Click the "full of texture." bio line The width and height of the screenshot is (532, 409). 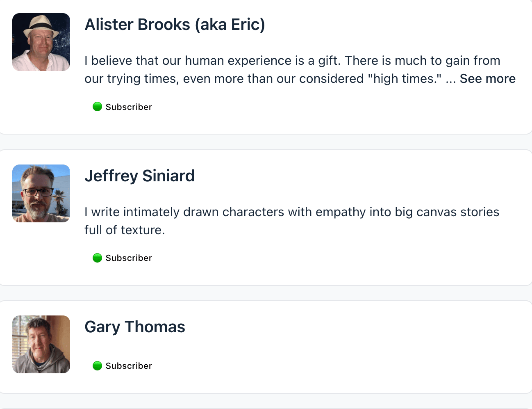(125, 230)
